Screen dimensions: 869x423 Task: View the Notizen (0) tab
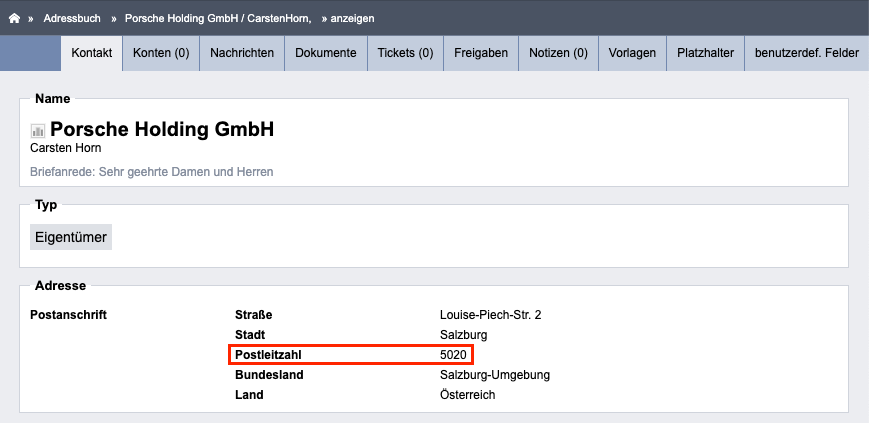coord(558,53)
